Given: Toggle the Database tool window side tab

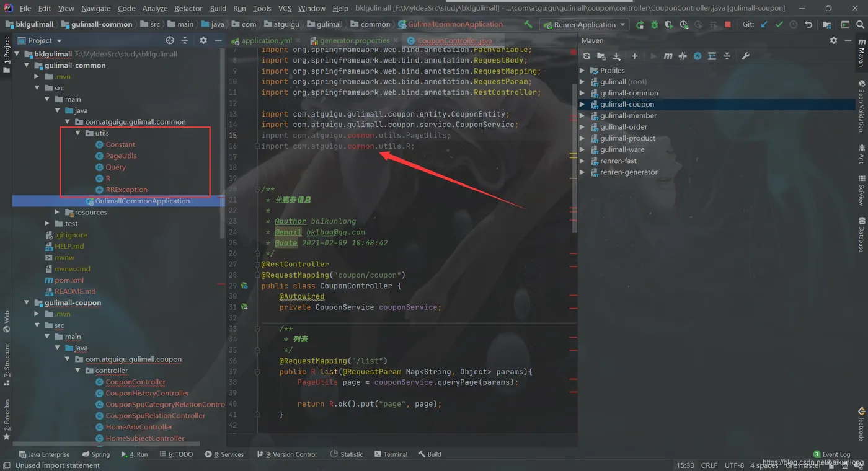Looking at the screenshot, I should tap(862, 234).
